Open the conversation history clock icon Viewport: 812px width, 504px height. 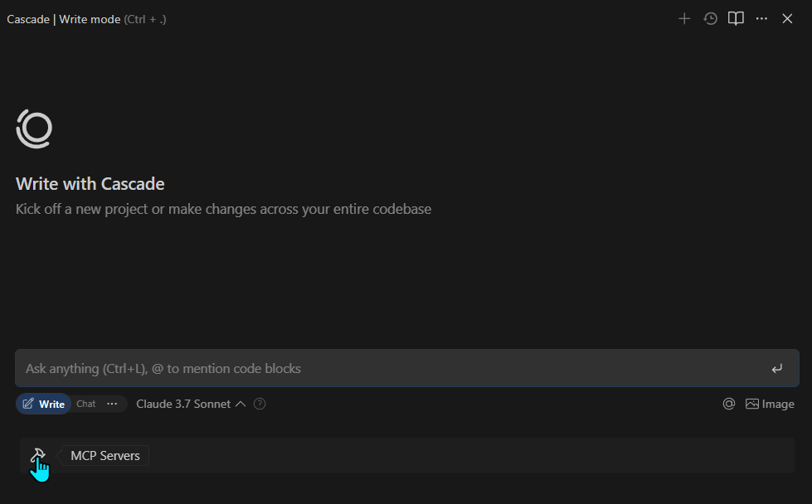[710, 18]
